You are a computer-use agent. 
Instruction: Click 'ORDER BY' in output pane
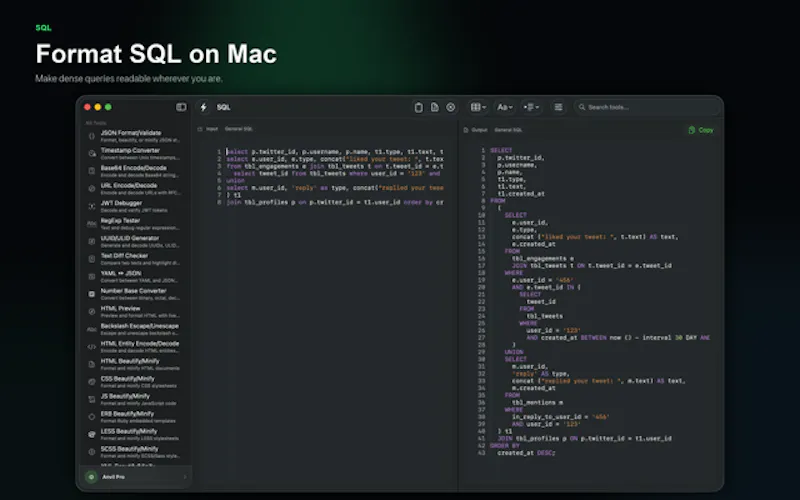(x=505, y=446)
